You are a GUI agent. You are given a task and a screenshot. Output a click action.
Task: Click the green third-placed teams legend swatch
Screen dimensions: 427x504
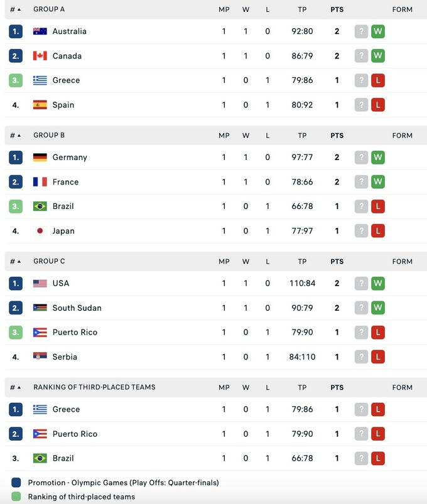(x=16, y=496)
